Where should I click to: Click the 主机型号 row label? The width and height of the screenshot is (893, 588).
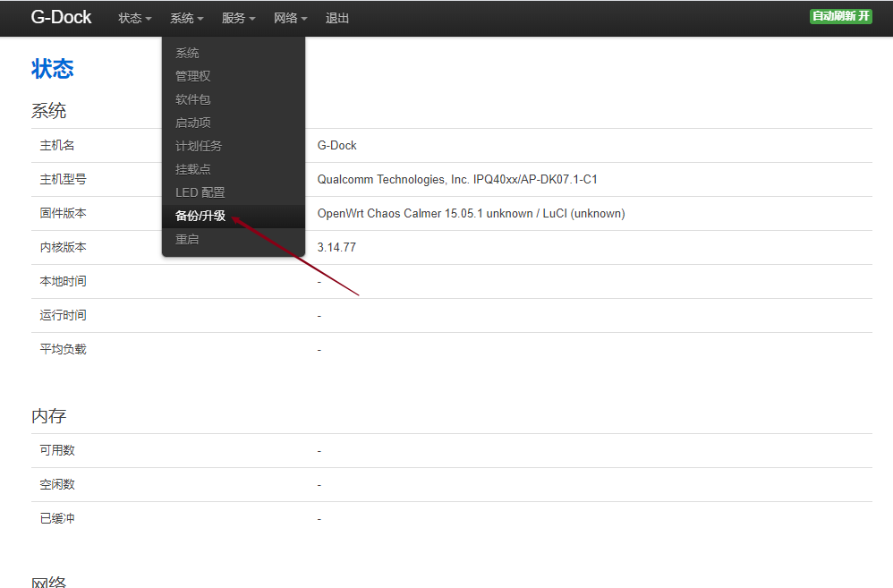(63, 180)
